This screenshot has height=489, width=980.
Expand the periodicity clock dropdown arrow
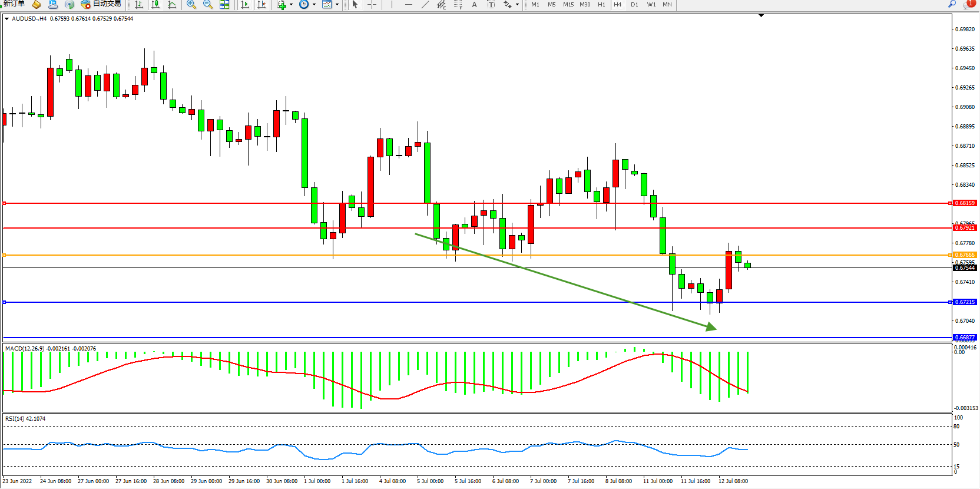(x=314, y=5)
